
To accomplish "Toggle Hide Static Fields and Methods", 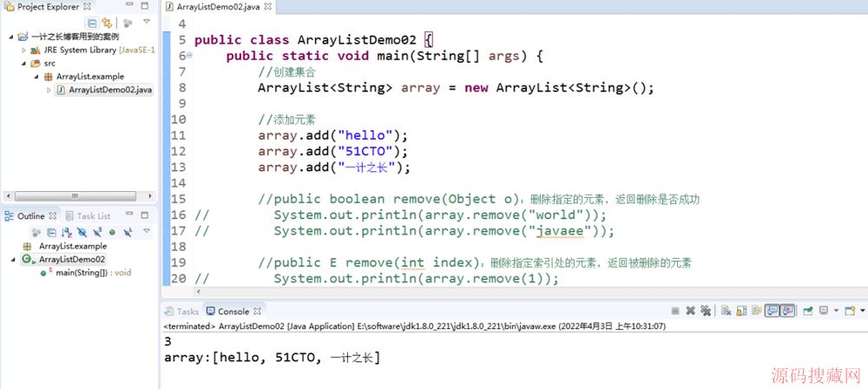I will pos(97,232).
